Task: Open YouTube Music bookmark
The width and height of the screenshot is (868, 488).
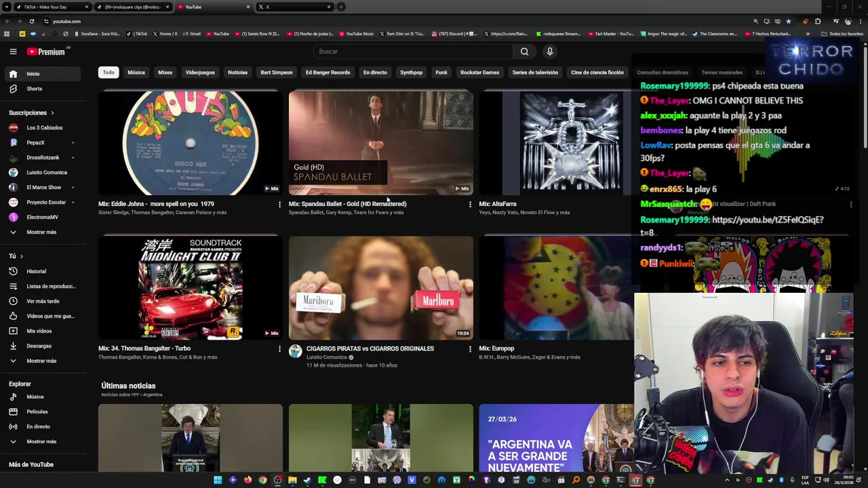Action: (x=357, y=34)
